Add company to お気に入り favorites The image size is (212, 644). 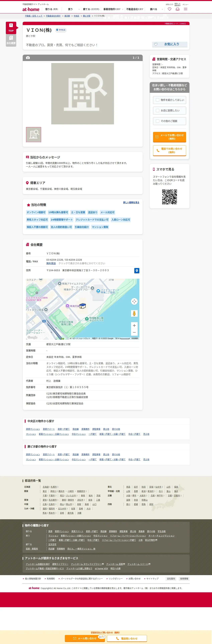(x=170, y=44)
